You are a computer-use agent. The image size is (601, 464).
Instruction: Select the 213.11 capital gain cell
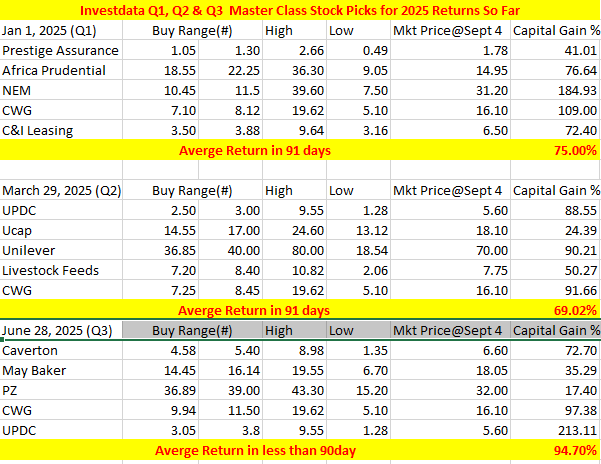click(x=556, y=430)
